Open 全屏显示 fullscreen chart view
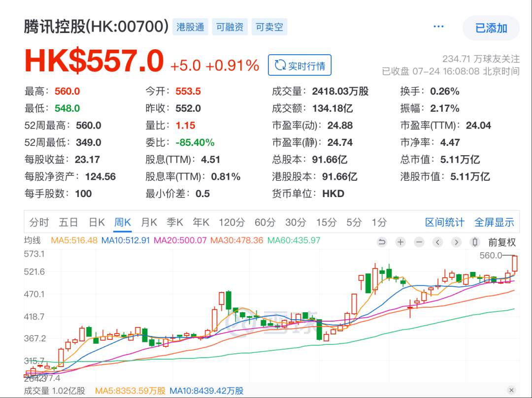This screenshot has height=398, width=532. coord(494,222)
